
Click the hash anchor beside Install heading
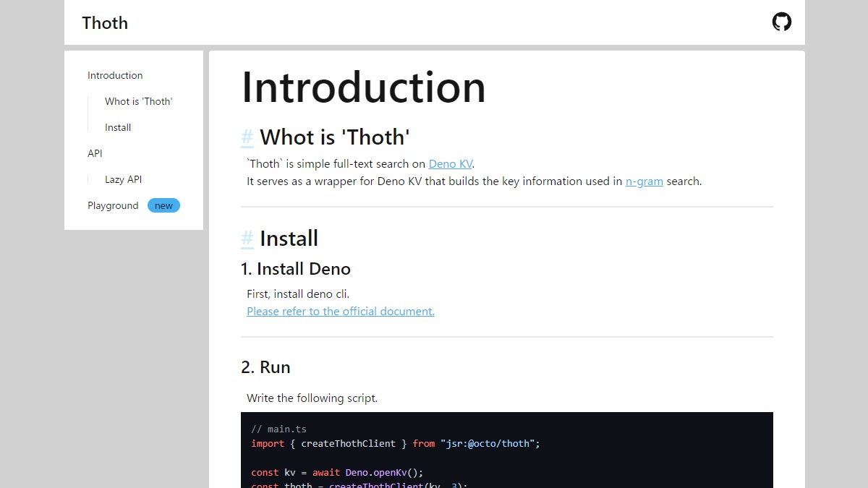tap(247, 238)
